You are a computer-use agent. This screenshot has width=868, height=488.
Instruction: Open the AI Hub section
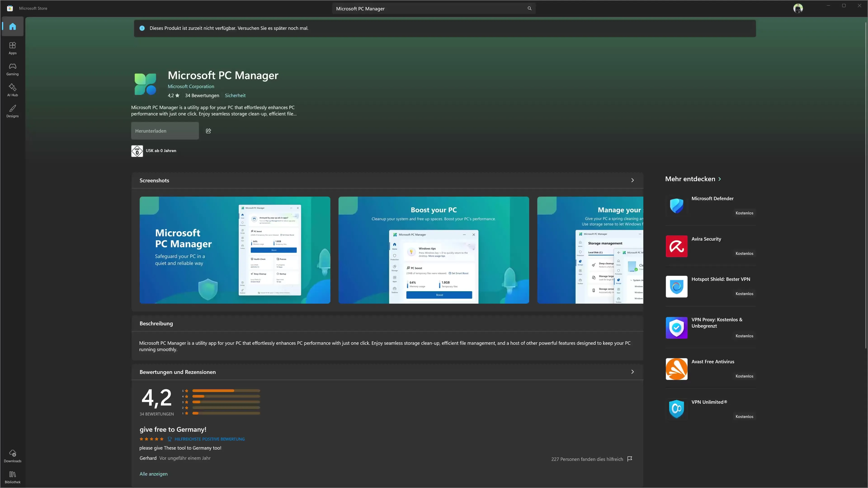[12, 90]
